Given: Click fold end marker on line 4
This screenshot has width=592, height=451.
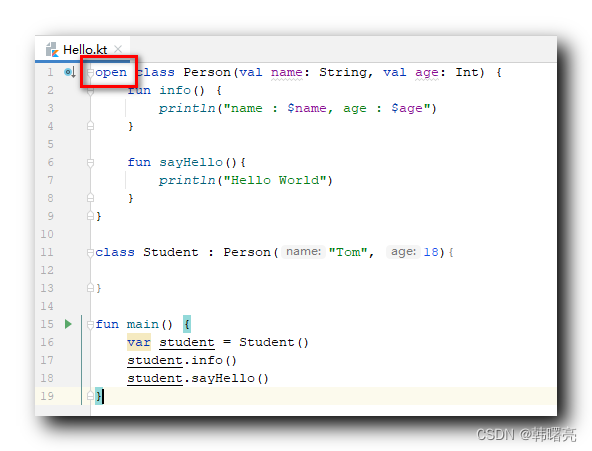Looking at the screenshot, I should 90,126.
